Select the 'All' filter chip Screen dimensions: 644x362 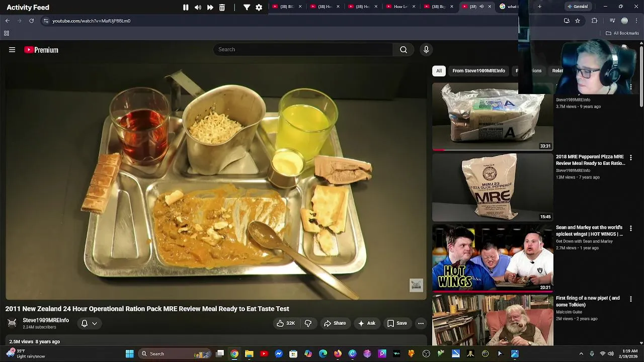pyautogui.click(x=439, y=71)
